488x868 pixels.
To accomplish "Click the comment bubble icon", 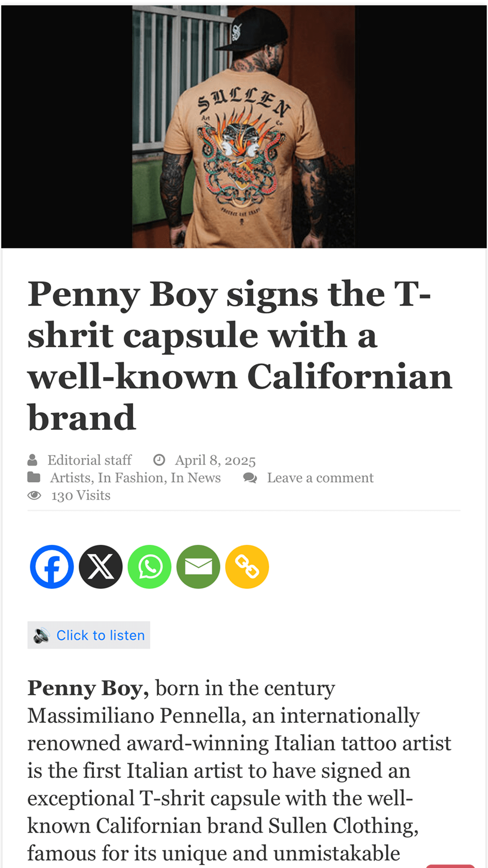I will (x=250, y=478).
